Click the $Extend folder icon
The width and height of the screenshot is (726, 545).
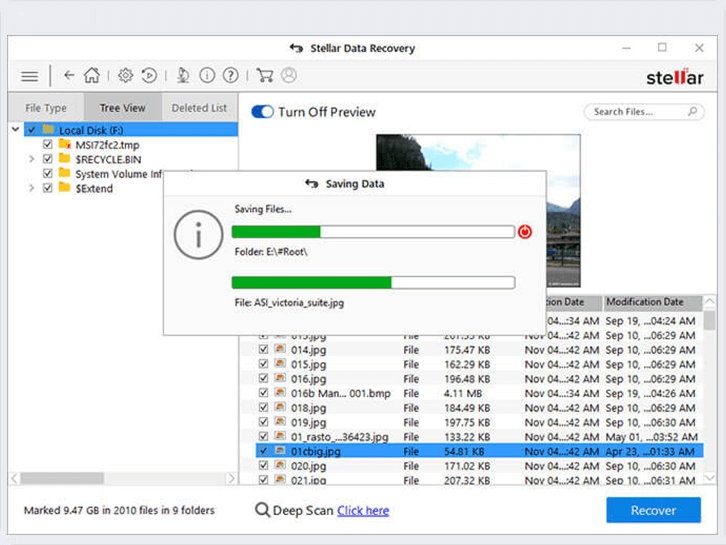(x=65, y=188)
